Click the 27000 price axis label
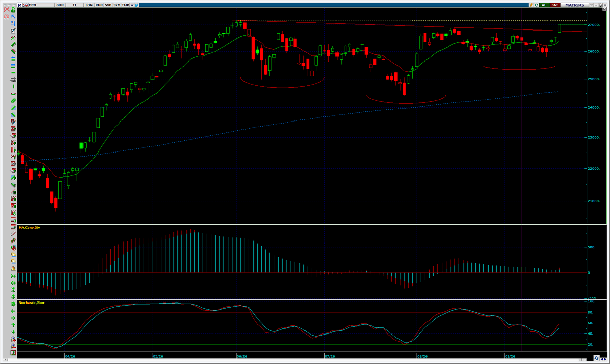The image size is (610, 364). pos(594,24)
